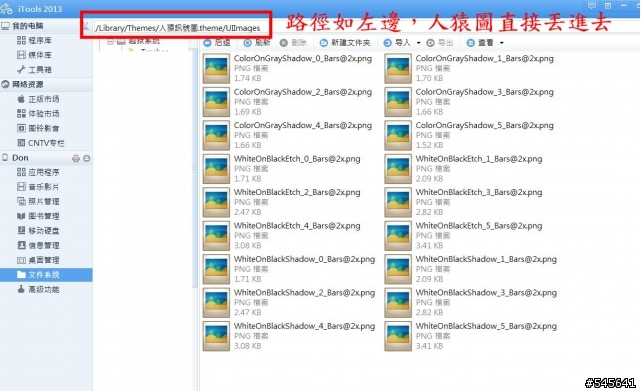Click the 导入 import button
The image size is (641, 391).
pyautogui.click(x=397, y=43)
